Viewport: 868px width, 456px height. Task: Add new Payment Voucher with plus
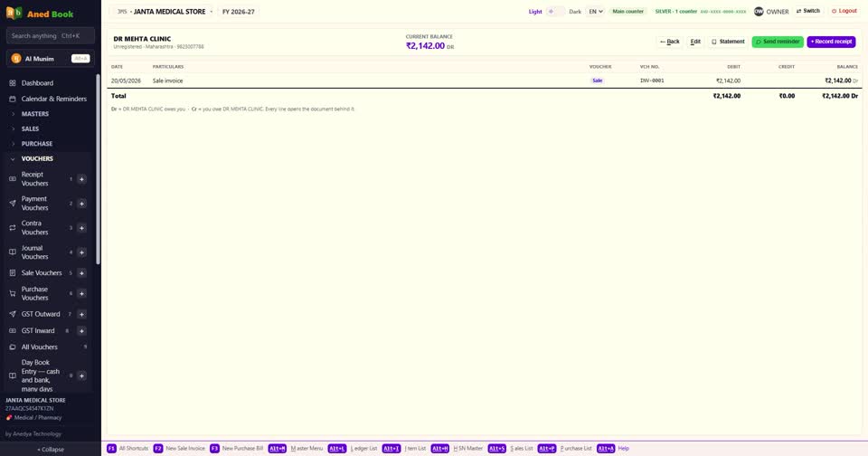point(81,204)
